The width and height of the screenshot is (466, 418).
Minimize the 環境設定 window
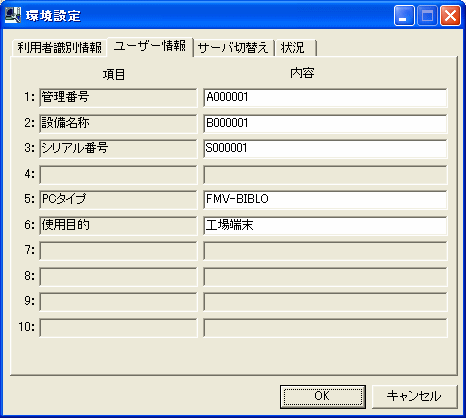click(404, 16)
